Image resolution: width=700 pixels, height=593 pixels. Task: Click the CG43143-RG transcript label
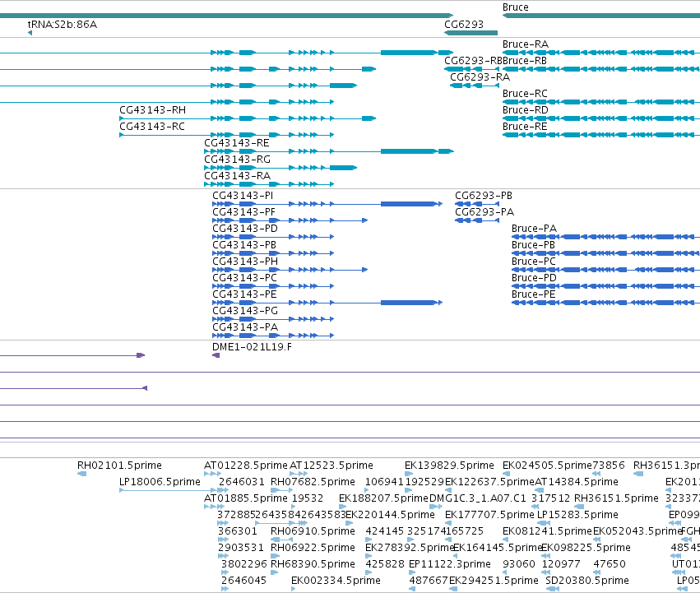(238, 160)
